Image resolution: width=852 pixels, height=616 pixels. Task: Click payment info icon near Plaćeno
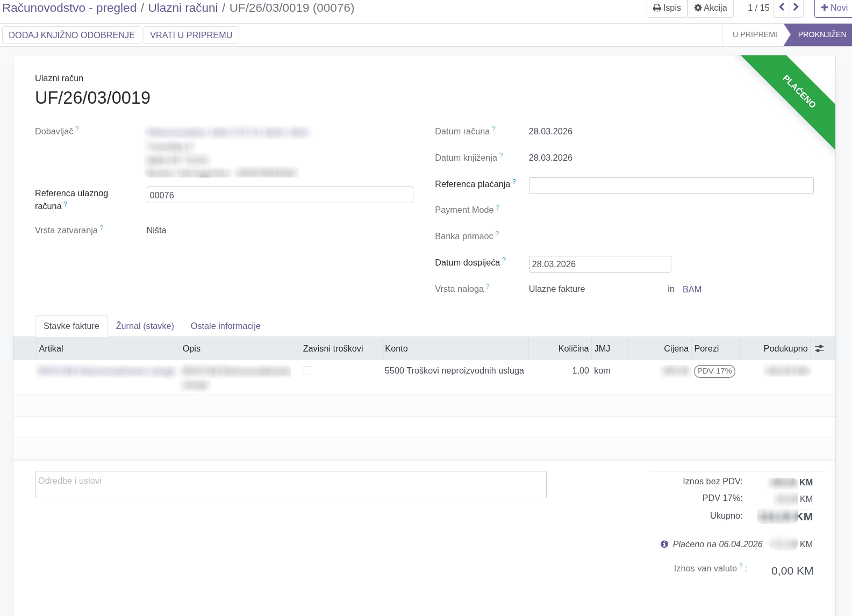[x=664, y=544]
